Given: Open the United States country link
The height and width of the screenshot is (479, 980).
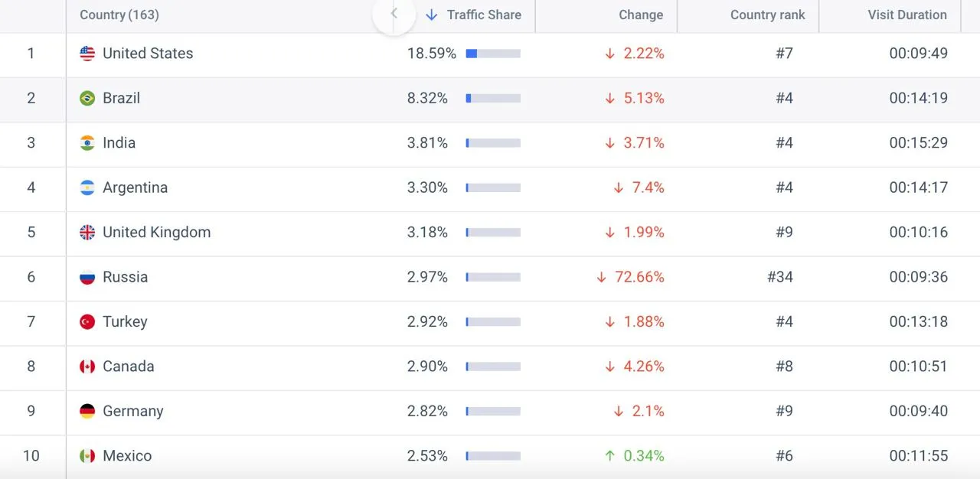Looking at the screenshot, I should coord(148,54).
